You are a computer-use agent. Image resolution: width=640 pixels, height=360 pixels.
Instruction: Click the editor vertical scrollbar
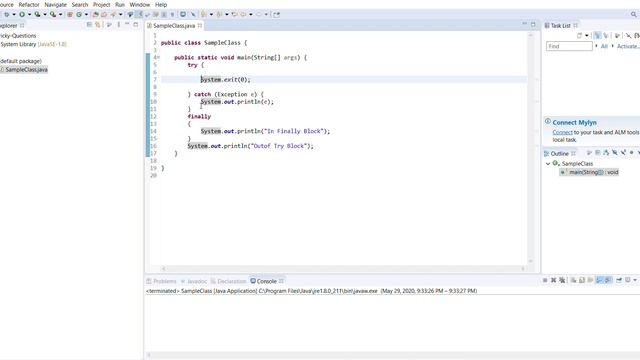pyautogui.click(x=531, y=148)
